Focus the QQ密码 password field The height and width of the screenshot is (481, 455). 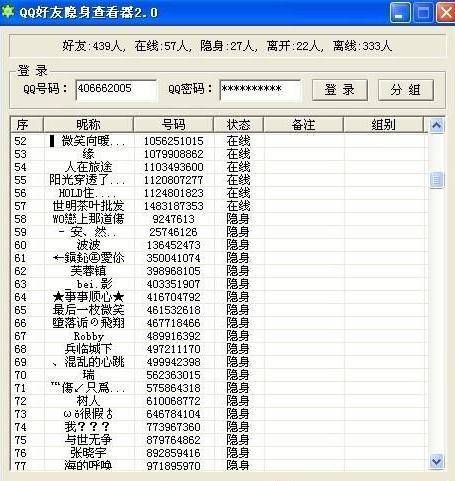pyautogui.click(x=260, y=89)
